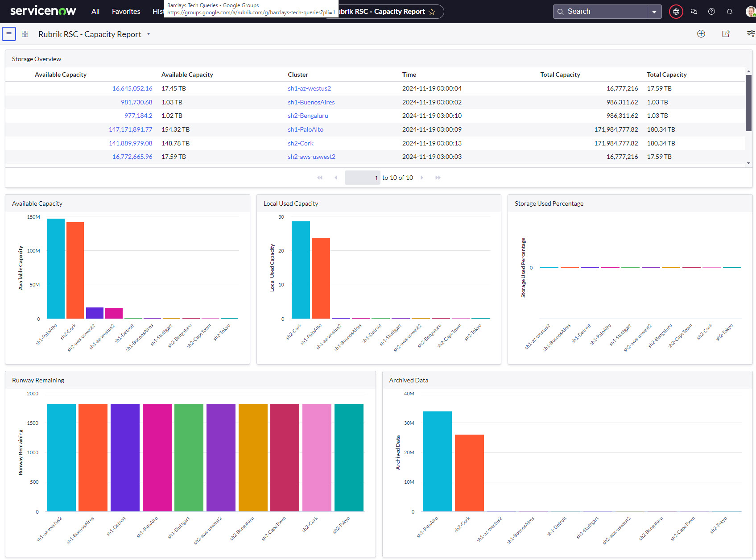The image size is (756, 560).
Task: Click sh1-PaloAlto bar in Archived Data chart
Action: (x=437, y=461)
